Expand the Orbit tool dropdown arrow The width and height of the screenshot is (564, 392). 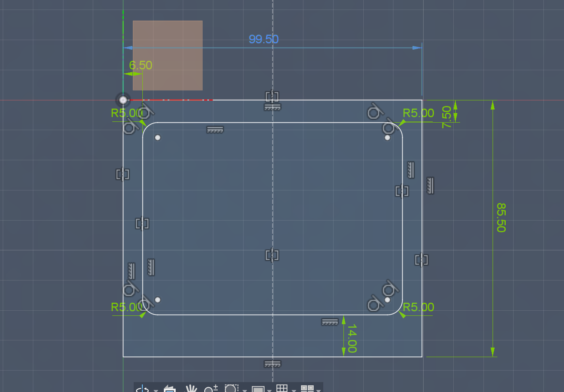156,390
